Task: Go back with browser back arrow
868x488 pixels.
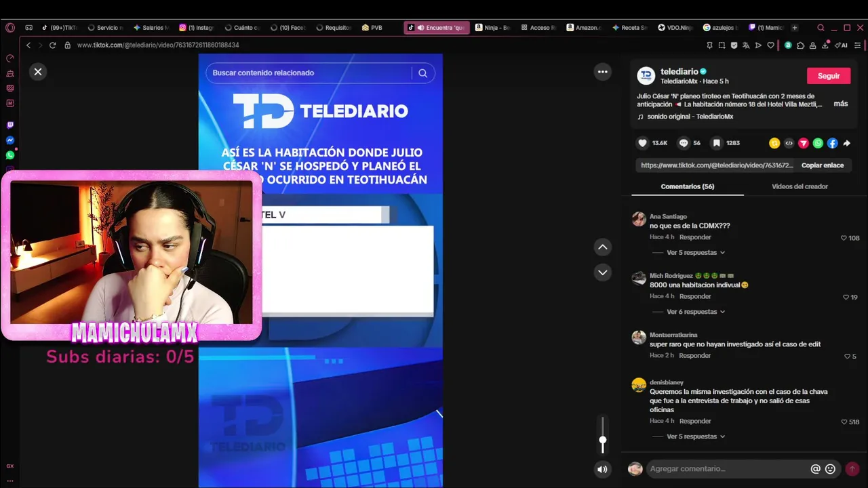Action: (28, 45)
